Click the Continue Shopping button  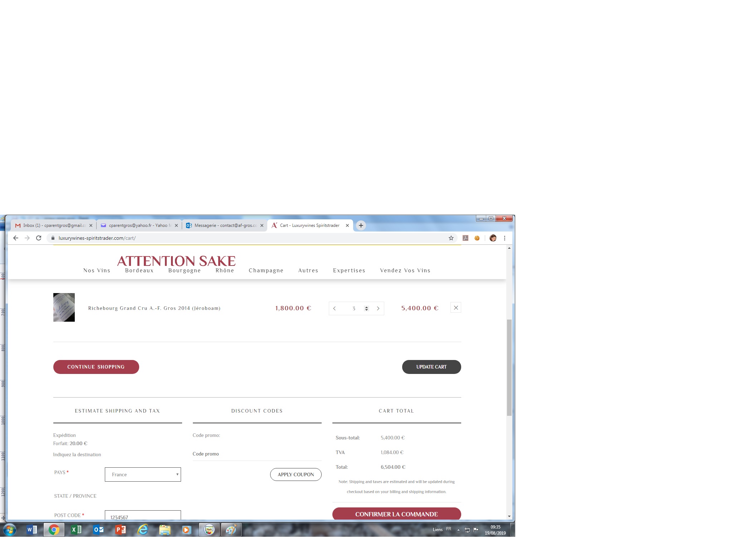(x=96, y=367)
